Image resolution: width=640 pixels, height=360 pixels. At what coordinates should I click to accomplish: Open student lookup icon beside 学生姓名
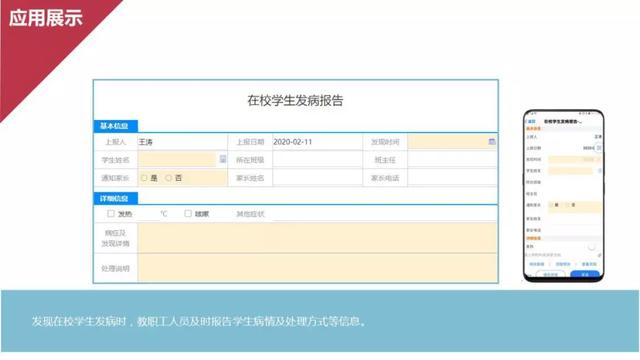tap(222, 159)
